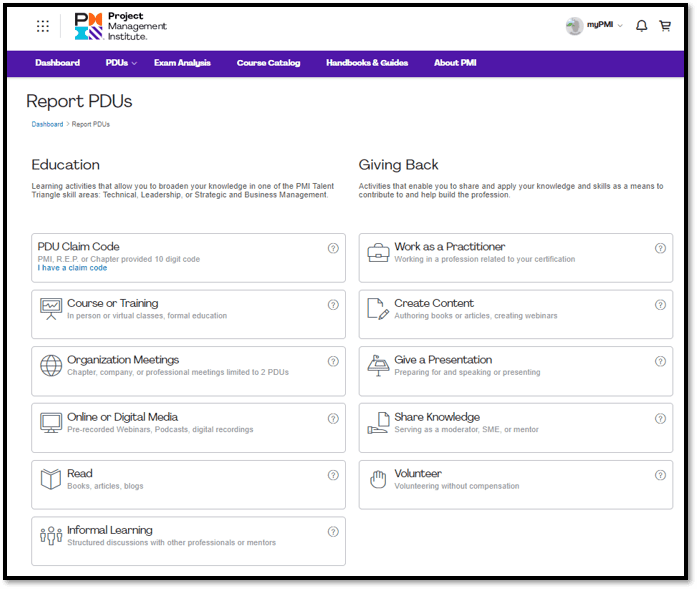This screenshot has height=589, width=697.
Task: Click the Online or Digital Media monitor icon
Action: (x=51, y=422)
